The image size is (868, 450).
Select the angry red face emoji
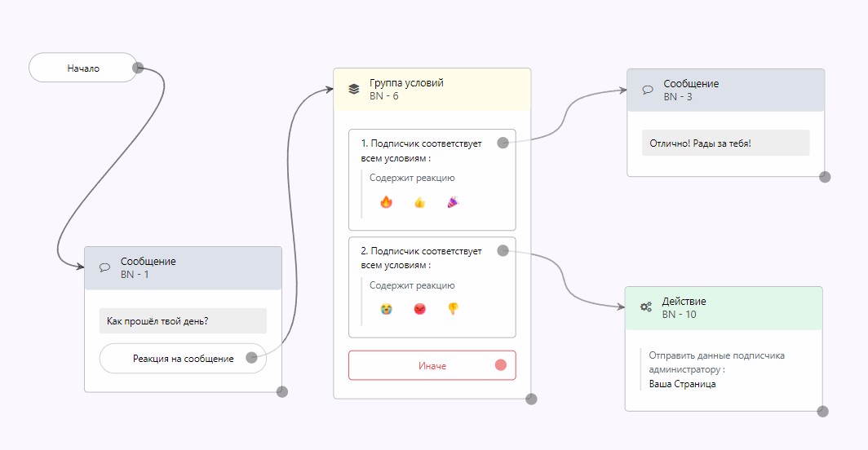point(419,309)
